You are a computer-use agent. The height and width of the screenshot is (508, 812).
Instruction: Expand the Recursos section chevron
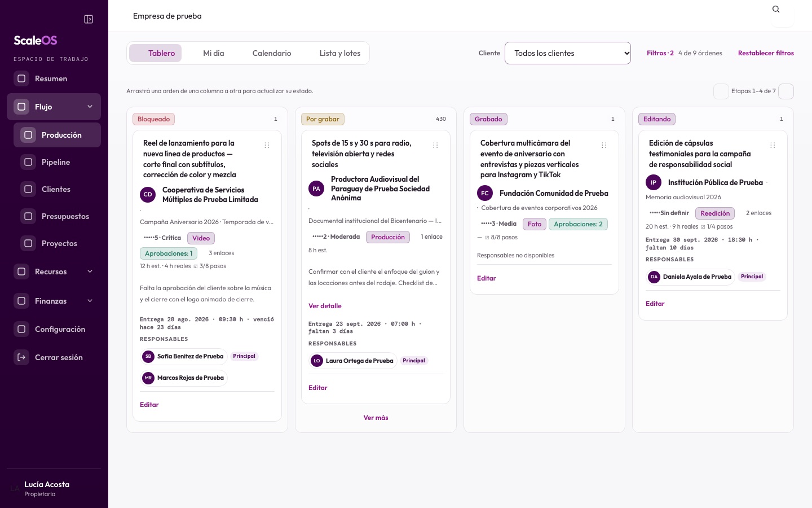point(90,271)
